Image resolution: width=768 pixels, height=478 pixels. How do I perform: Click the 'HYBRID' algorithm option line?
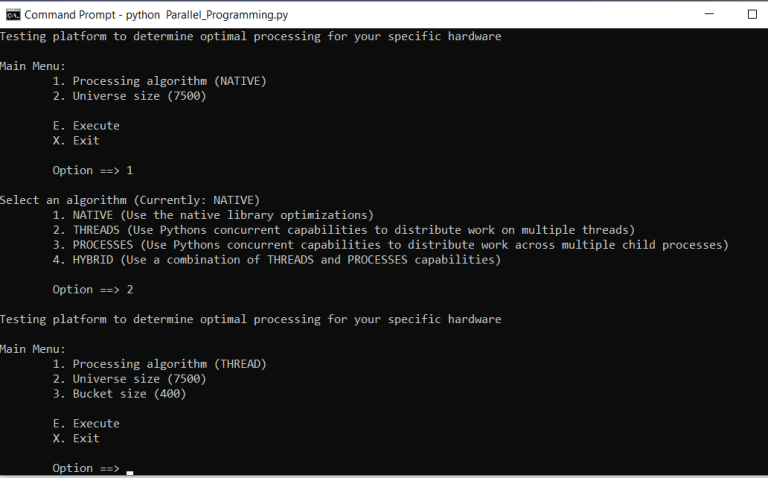click(277, 260)
